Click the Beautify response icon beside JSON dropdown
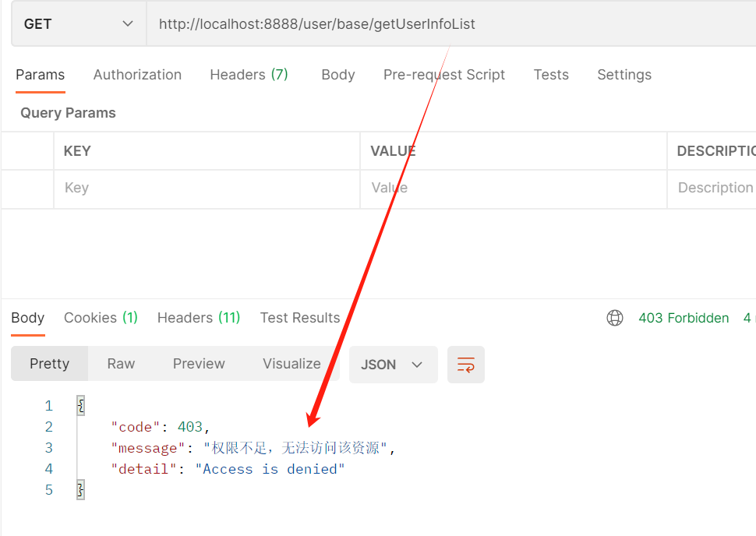The image size is (756, 536). 465,364
